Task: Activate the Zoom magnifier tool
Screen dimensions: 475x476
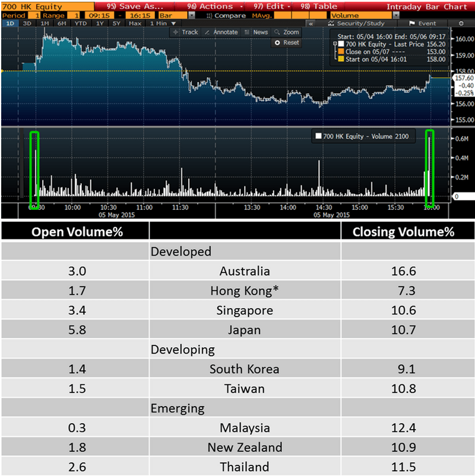Action: 287,32
